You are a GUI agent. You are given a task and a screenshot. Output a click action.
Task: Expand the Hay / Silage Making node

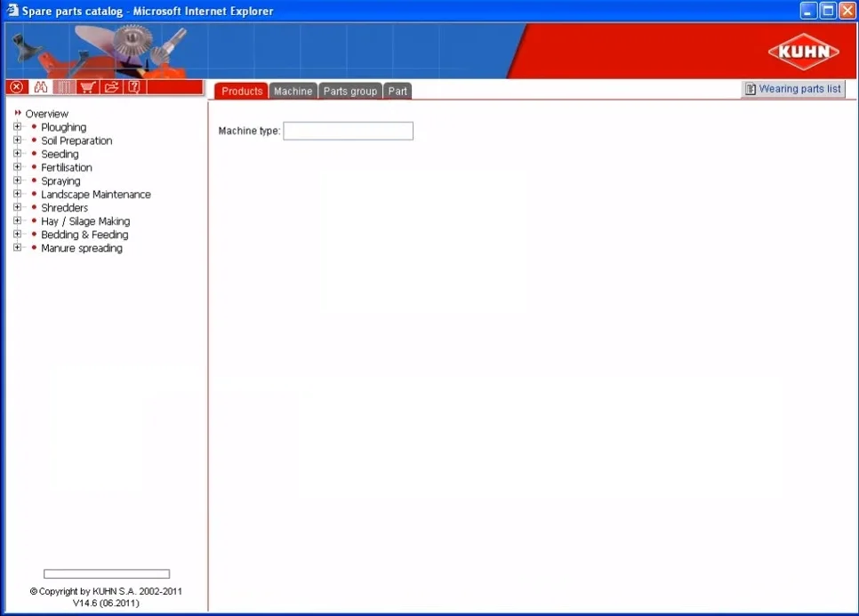[x=18, y=220]
